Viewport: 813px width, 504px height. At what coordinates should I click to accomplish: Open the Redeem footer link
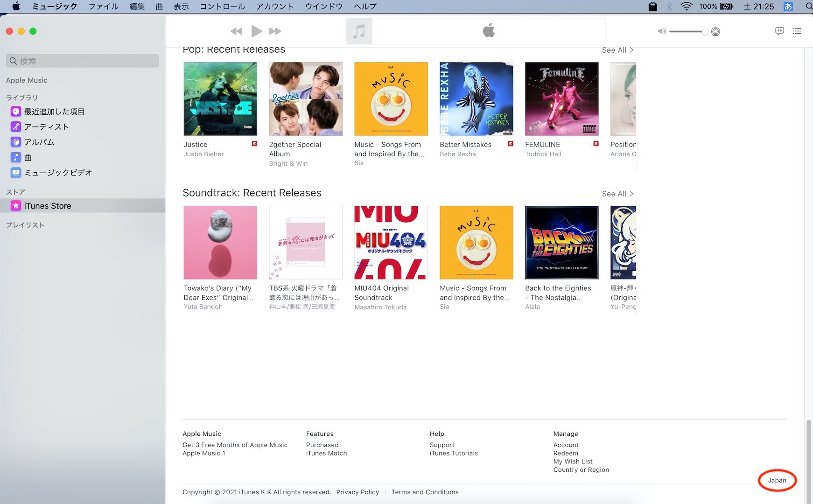(566, 453)
